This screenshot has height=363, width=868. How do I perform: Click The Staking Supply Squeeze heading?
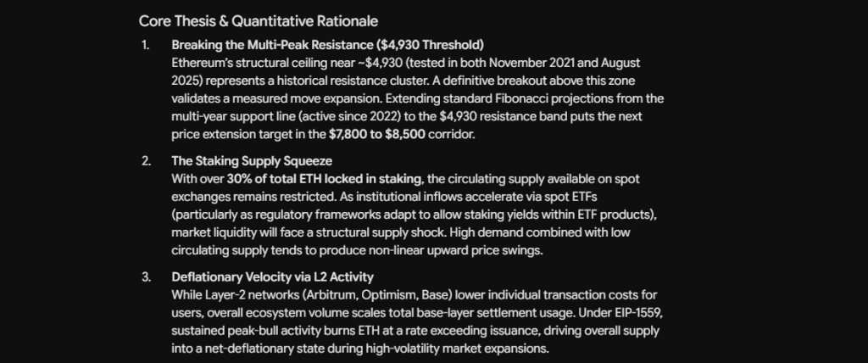coord(252,161)
